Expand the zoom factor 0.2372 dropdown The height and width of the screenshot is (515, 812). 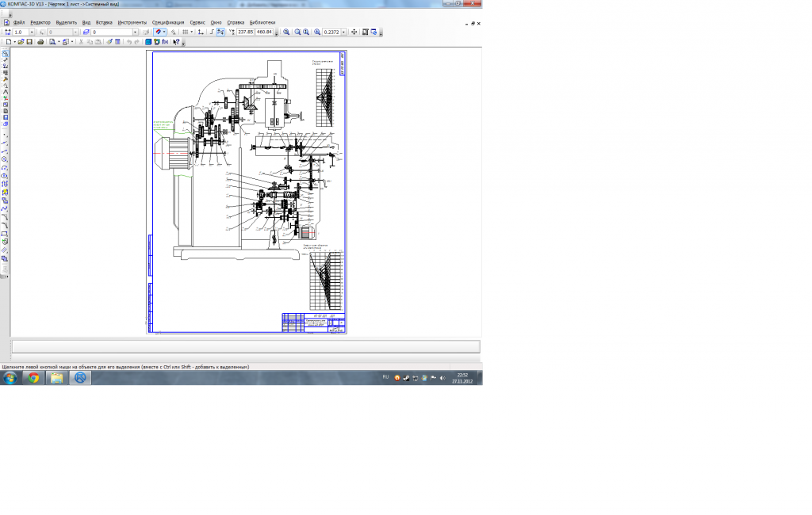point(344,32)
